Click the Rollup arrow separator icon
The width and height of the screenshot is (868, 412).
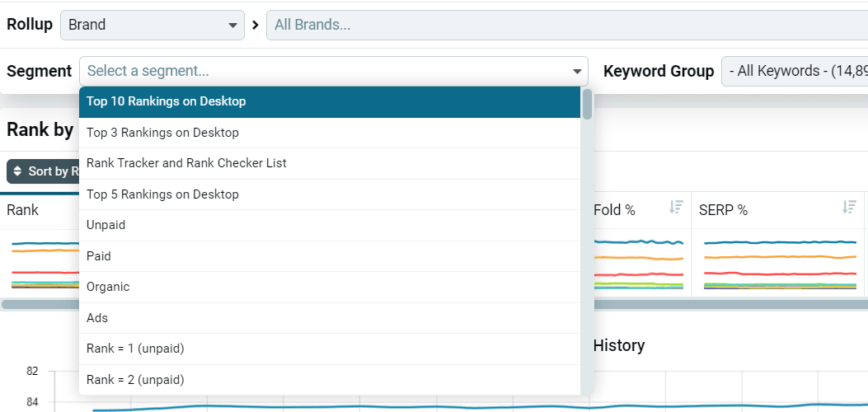256,25
